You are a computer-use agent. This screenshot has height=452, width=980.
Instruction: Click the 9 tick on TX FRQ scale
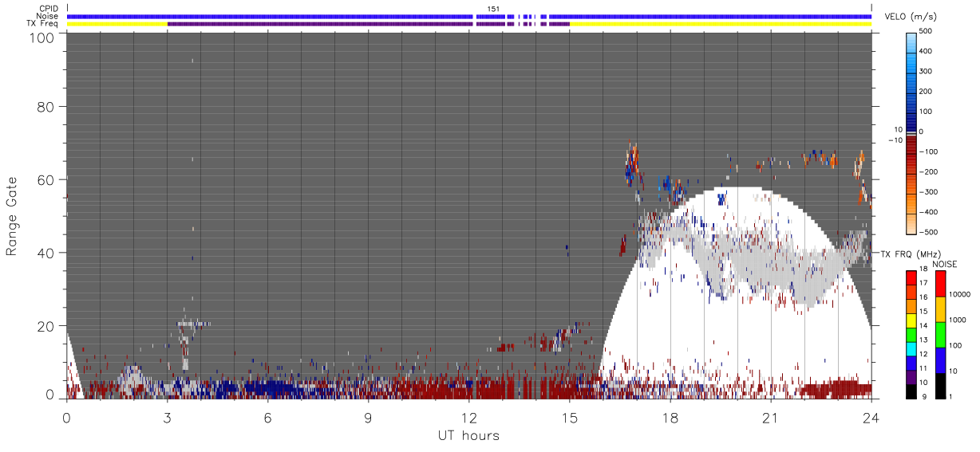(925, 396)
